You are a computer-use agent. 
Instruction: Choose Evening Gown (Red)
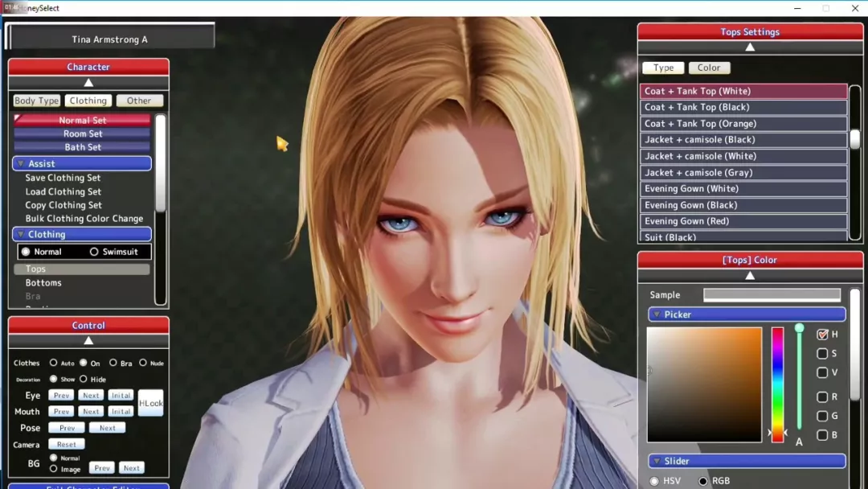[743, 221]
